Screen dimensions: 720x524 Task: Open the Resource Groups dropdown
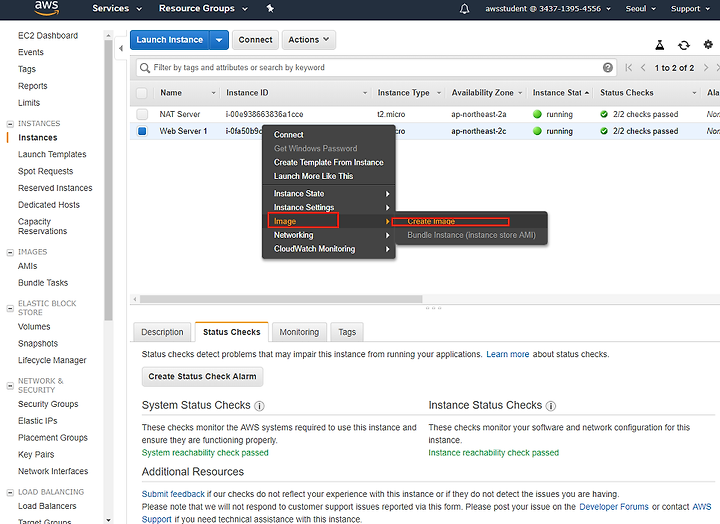point(203,8)
